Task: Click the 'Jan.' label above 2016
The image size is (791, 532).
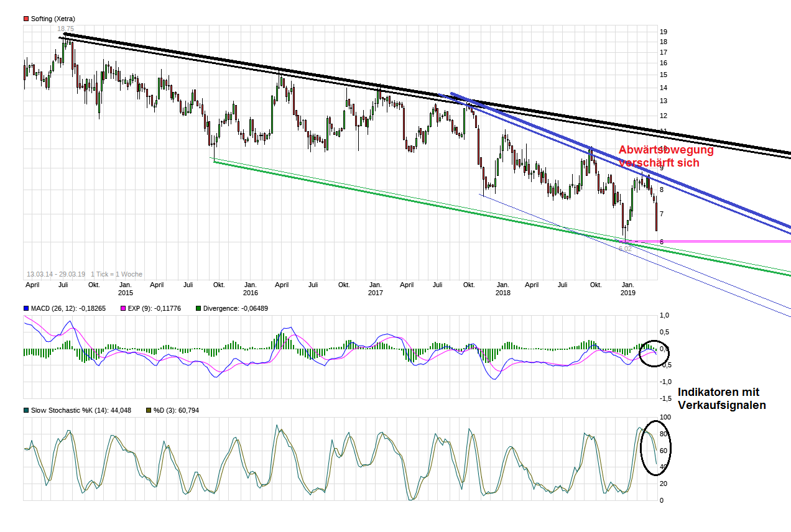Action: [250, 285]
